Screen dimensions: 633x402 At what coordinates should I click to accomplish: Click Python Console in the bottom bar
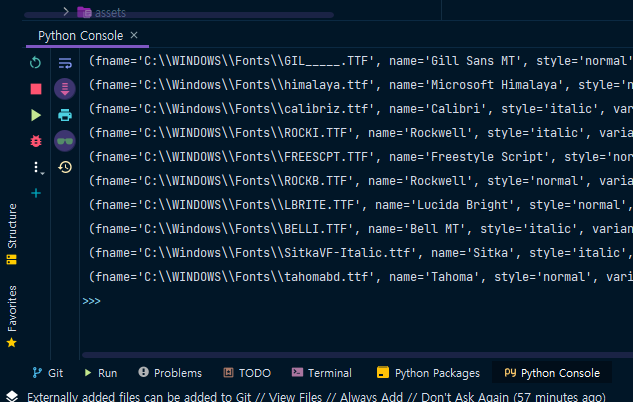point(552,373)
